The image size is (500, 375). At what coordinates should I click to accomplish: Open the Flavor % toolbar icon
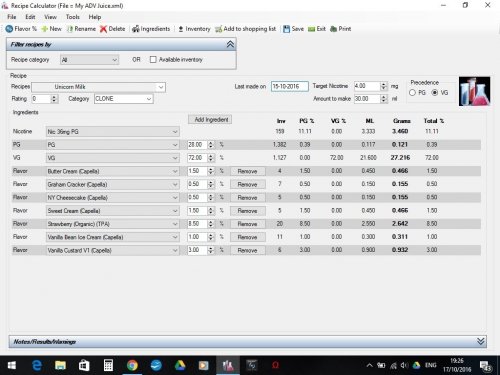tap(9, 29)
